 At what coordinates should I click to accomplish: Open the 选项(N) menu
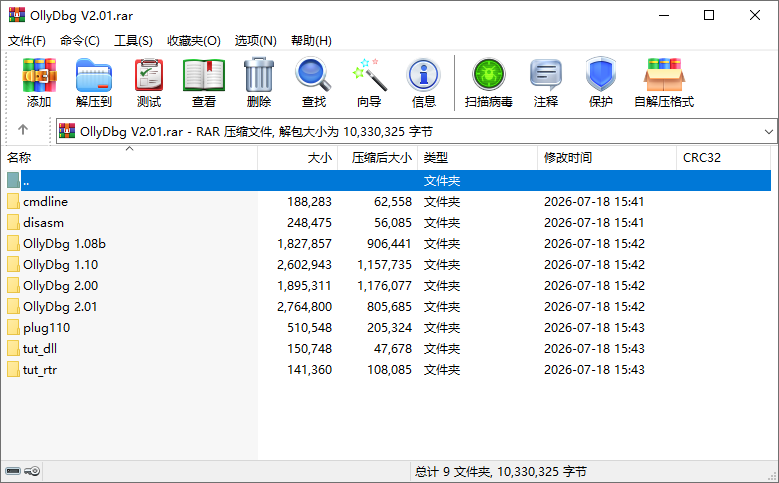click(255, 41)
